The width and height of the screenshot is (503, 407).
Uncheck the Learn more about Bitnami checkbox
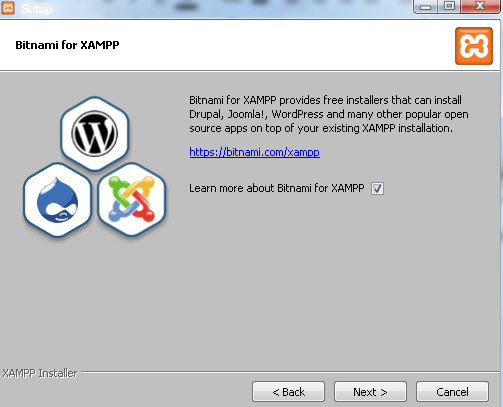click(377, 188)
